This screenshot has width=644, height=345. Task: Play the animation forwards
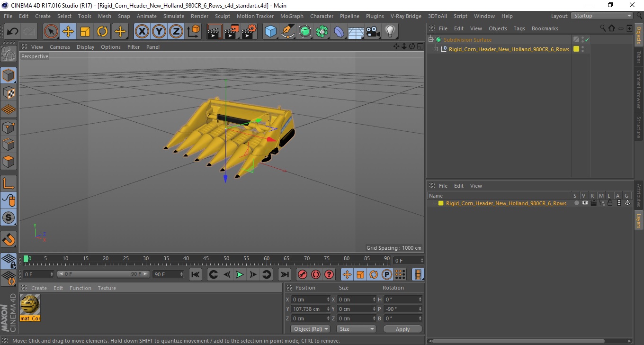tap(240, 274)
